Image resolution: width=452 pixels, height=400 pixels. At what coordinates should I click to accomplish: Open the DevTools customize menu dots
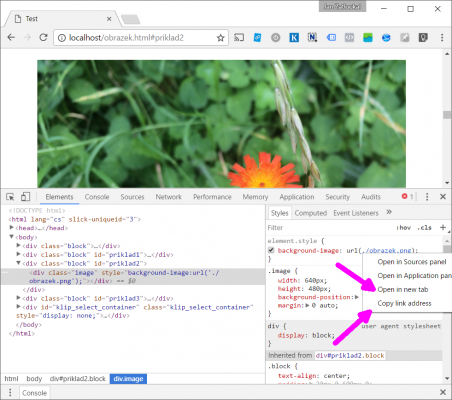[x=427, y=197]
